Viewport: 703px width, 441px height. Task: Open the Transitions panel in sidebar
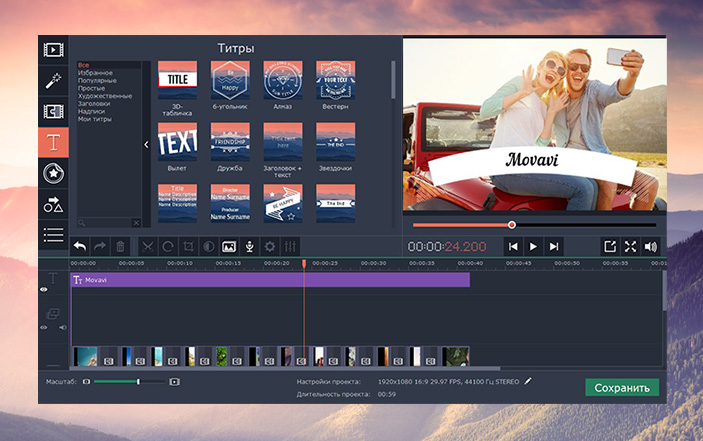point(53,112)
